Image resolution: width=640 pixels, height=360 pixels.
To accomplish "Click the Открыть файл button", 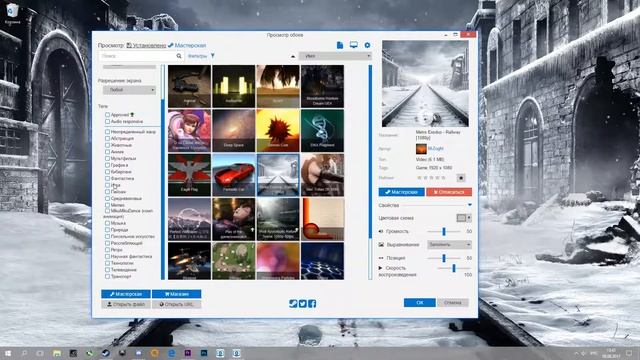I will click(126, 304).
